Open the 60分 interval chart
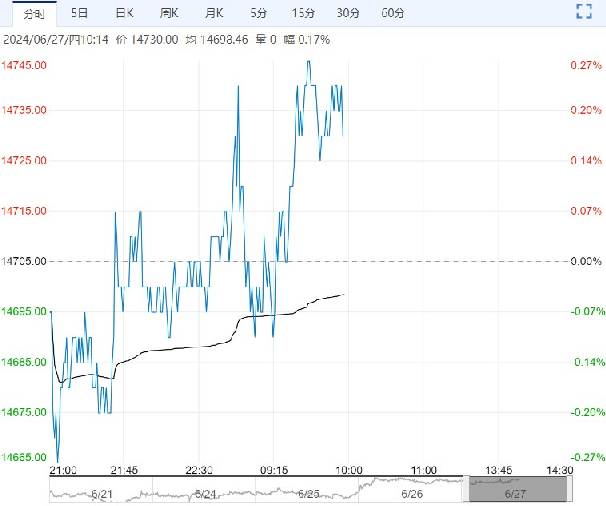This screenshot has width=606, height=506. (393, 13)
